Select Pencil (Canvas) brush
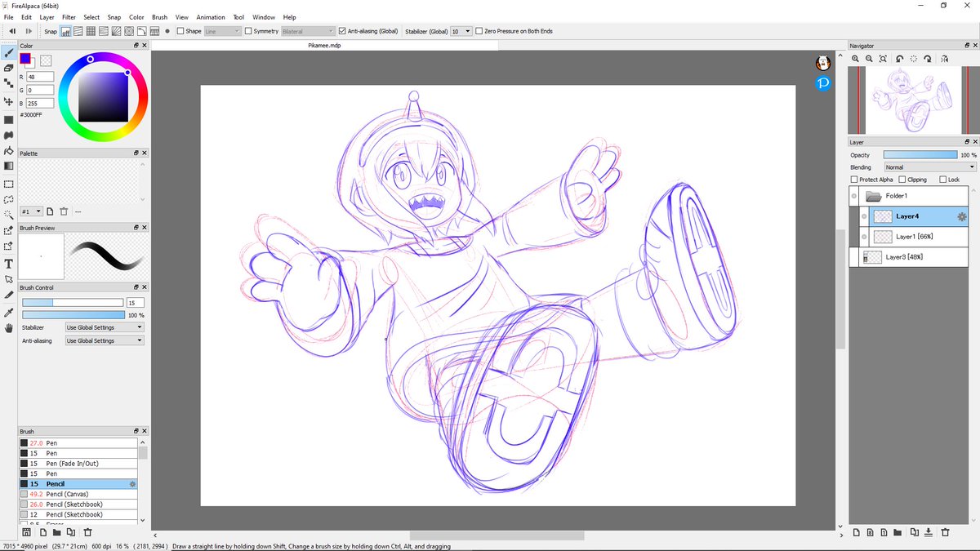980x551 pixels. 78,494
